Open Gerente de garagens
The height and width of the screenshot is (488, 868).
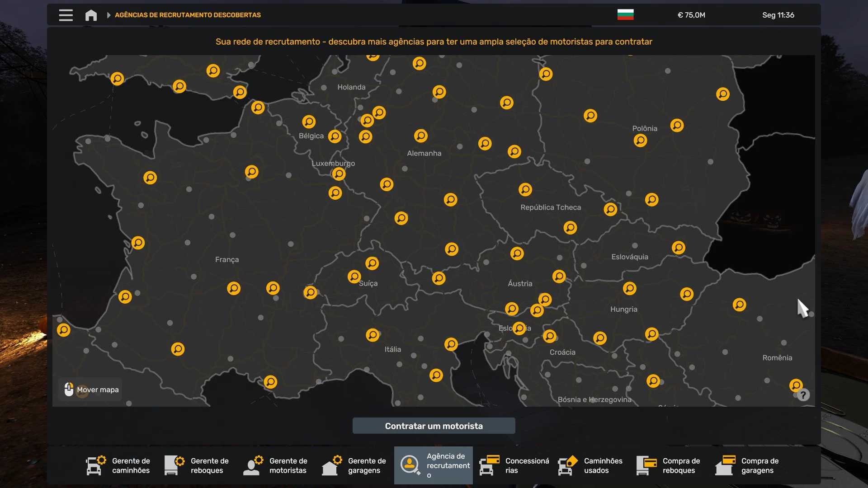click(x=354, y=465)
